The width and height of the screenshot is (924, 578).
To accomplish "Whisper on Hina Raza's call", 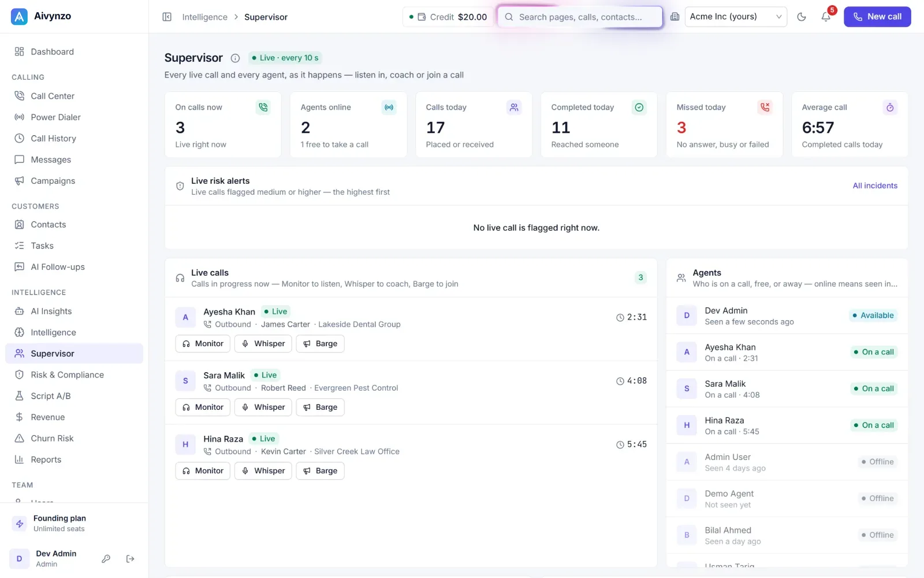I will [263, 470].
